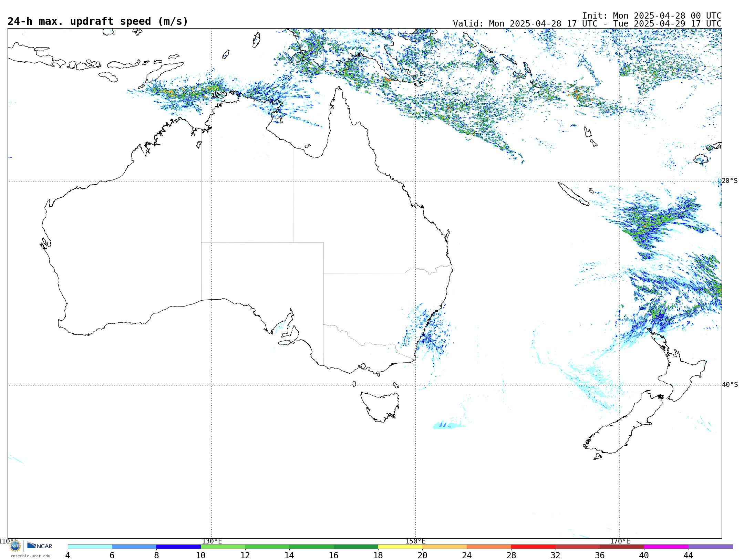Select the '24-h max. updraft speed (m/s)' title
Viewport: 744px width, 560px height.
(x=98, y=21)
